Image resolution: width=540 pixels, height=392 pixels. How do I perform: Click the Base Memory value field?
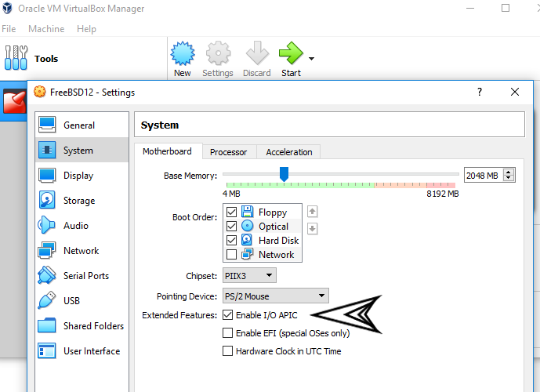coord(483,176)
